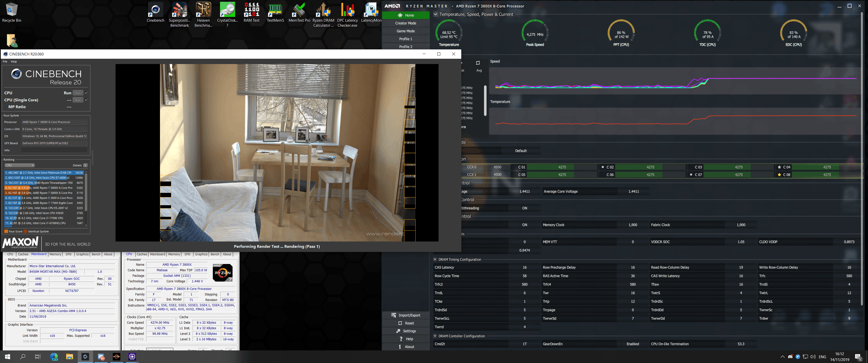Viewport: 868px width, 363px height.
Task: Select Profile 2 in Ryzen Master
Action: tap(405, 46)
